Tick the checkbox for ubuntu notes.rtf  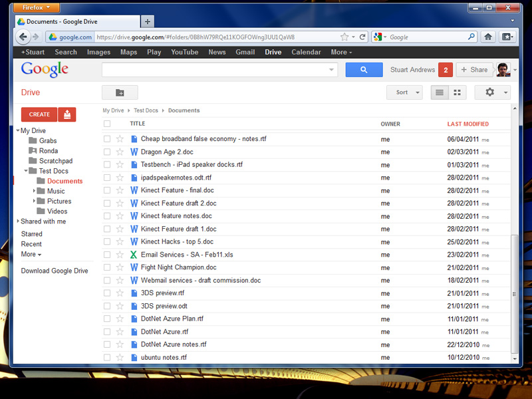(107, 357)
